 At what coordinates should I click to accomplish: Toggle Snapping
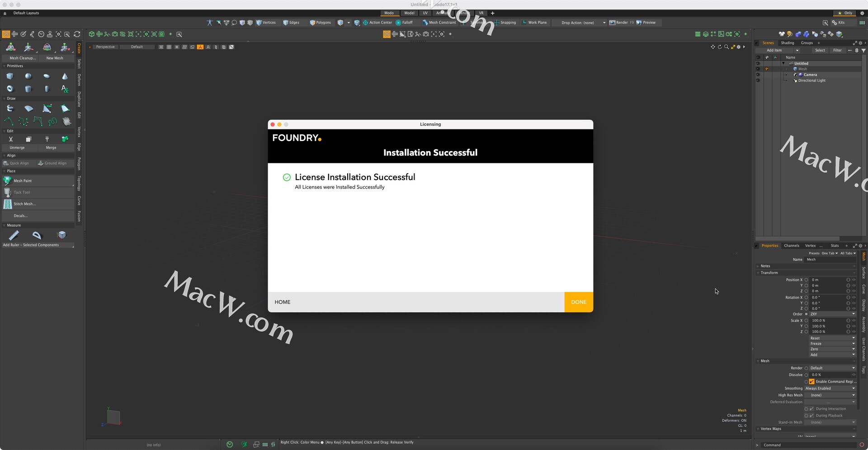(x=505, y=23)
